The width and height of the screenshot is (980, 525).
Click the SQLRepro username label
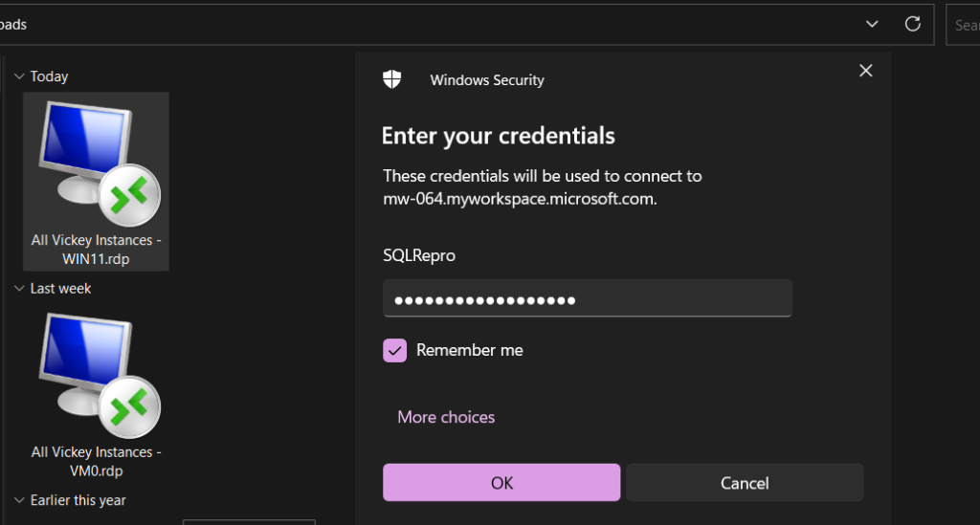pos(419,255)
